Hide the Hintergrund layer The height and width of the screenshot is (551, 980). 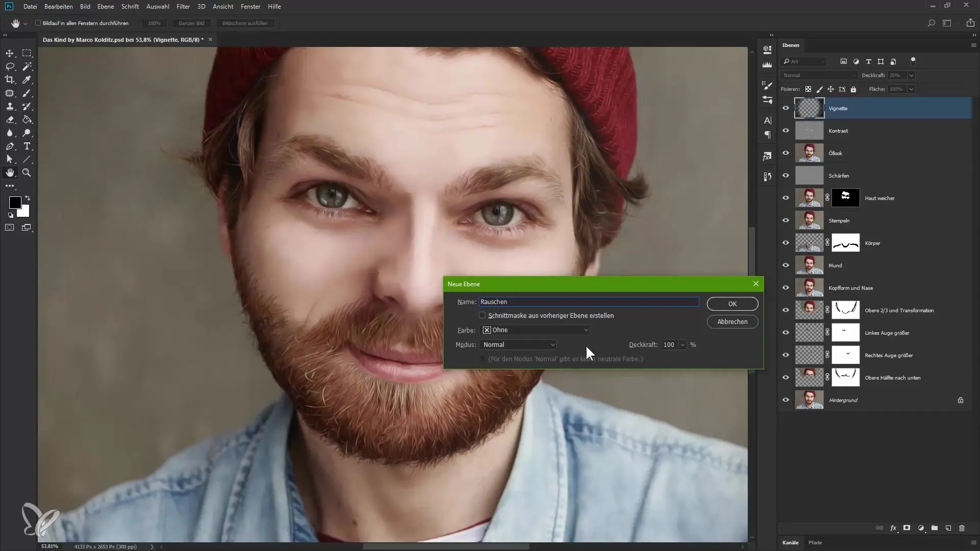tap(786, 400)
